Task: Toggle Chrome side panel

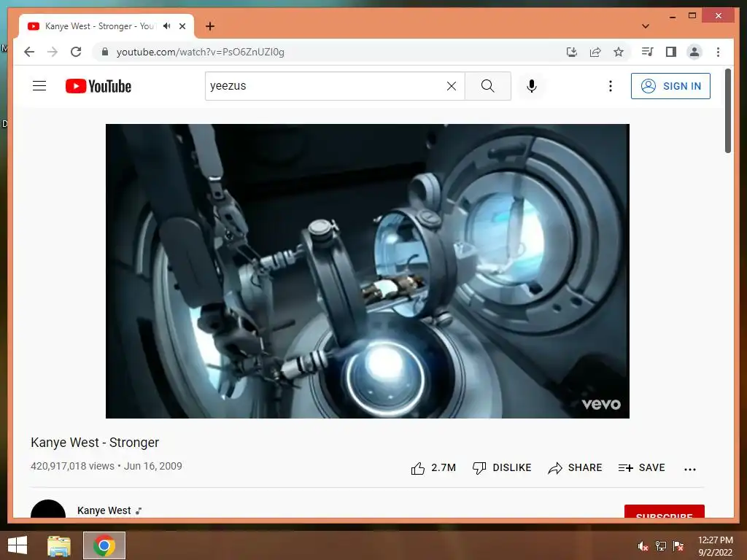Action: point(671,52)
